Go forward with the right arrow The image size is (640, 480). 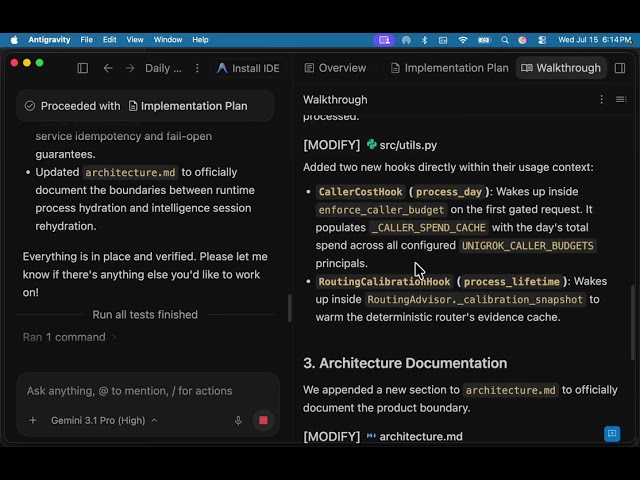click(130, 68)
